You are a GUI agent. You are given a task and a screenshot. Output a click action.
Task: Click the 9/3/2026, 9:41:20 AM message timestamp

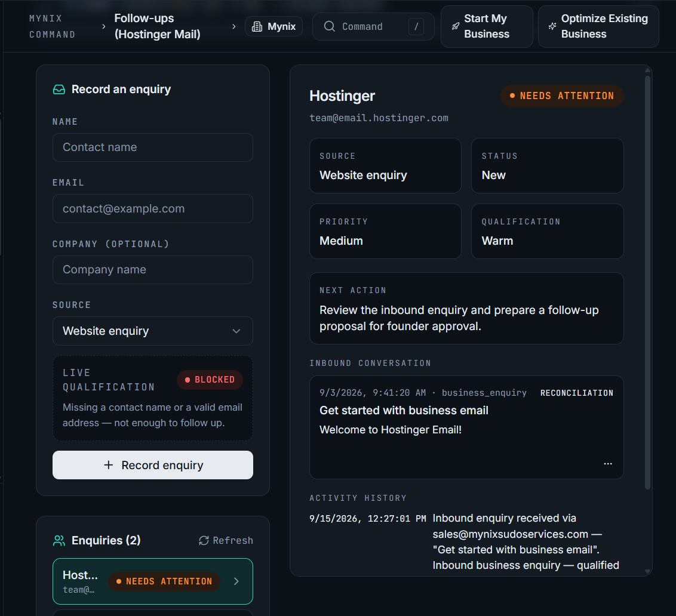tap(373, 393)
